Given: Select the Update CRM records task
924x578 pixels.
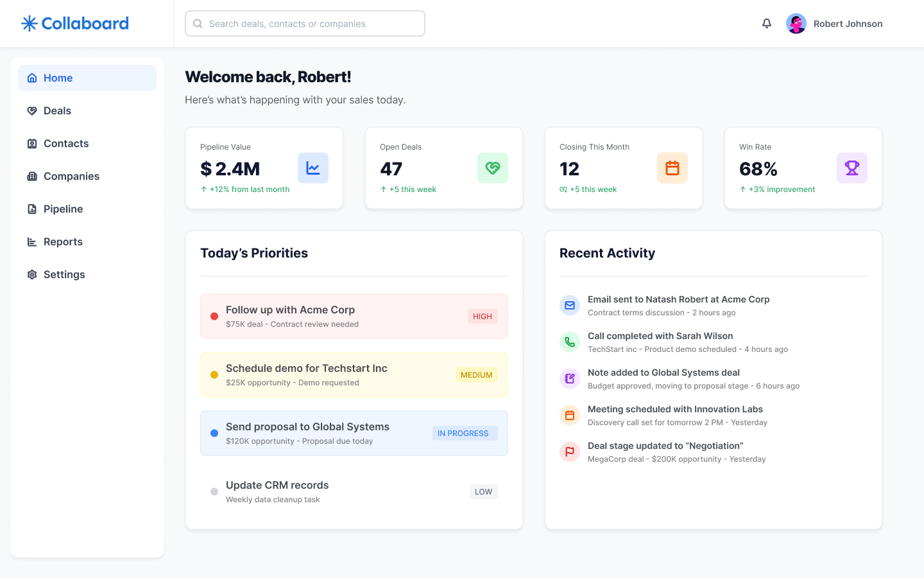Looking at the screenshot, I should [x=277, y=486].
